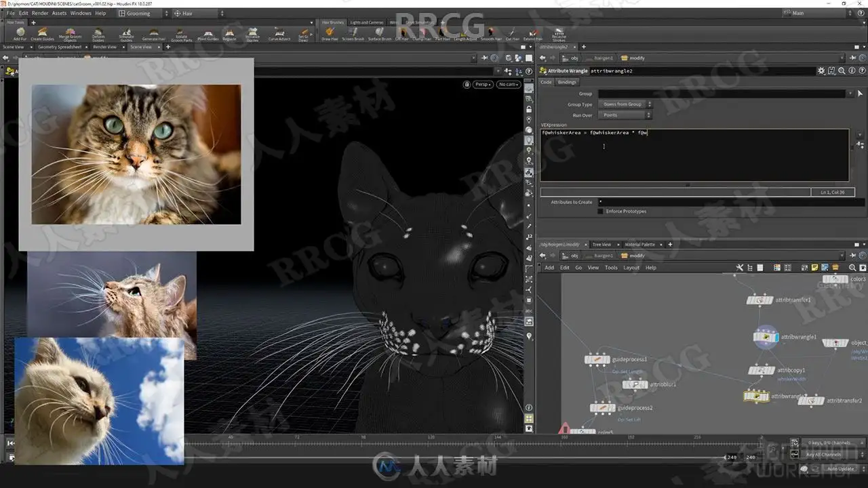Pick the Smooth Hair brush
The image size is (868, 488).
click(491, 35)
